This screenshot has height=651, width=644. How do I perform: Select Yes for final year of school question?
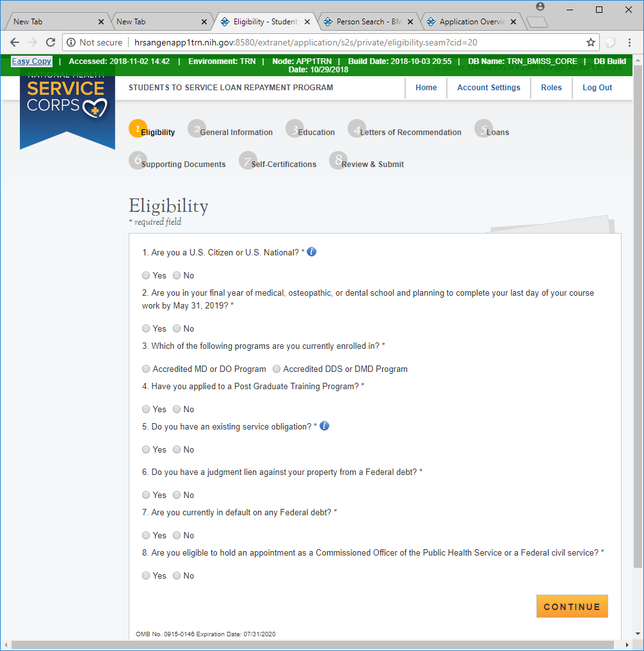tap(146, 328)
